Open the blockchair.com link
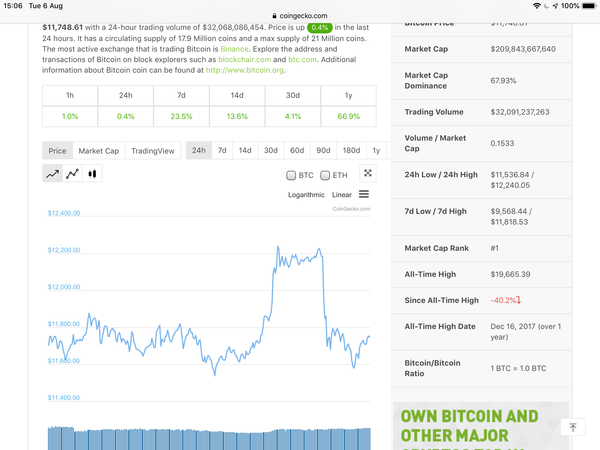 245,60
